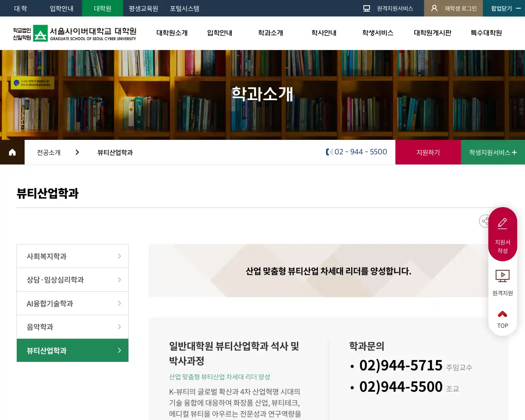Select the 지원서 작성 pencil icon

coord(502,223)
